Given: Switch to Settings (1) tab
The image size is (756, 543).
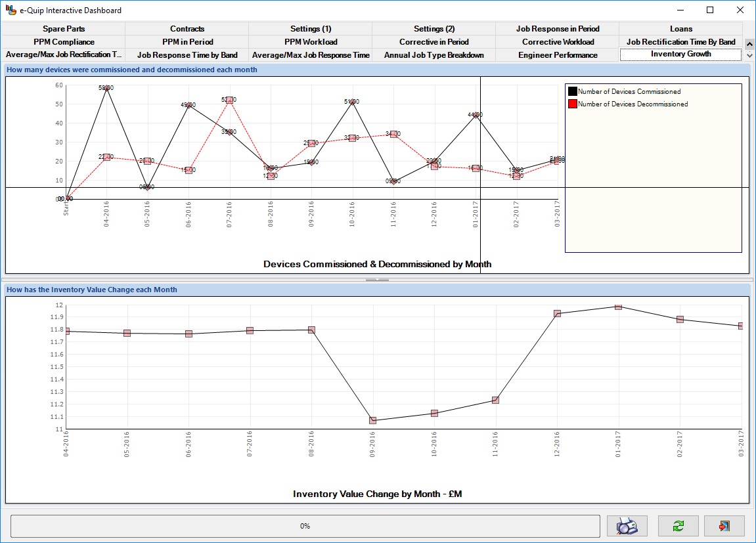Looking at the screenshot, I should click(x=311, y=29).
